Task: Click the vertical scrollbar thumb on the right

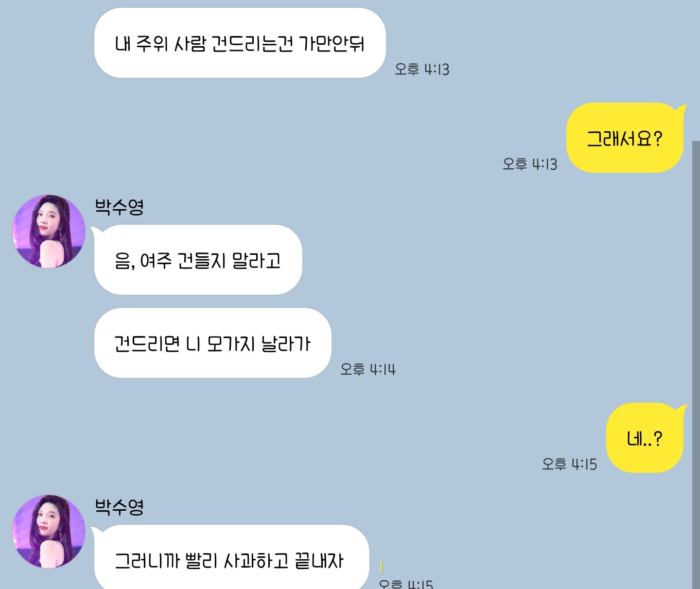Action: pos(696,365)
